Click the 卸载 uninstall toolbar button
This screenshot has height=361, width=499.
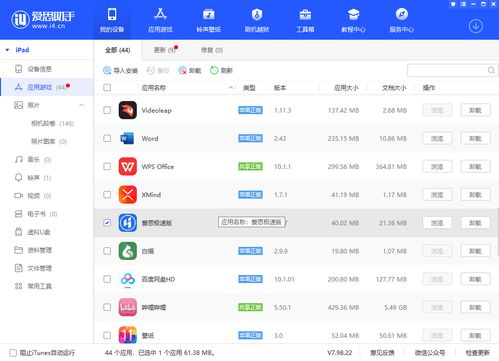190,70
